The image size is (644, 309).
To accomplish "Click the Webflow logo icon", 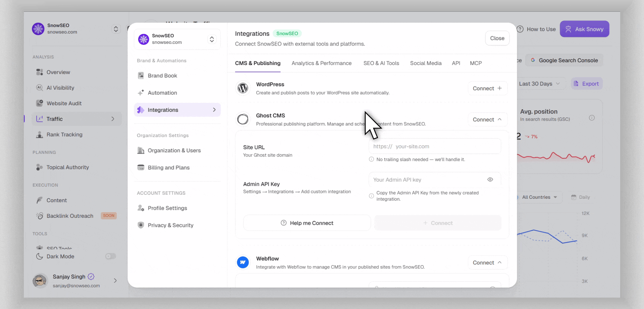I will 243,262.
